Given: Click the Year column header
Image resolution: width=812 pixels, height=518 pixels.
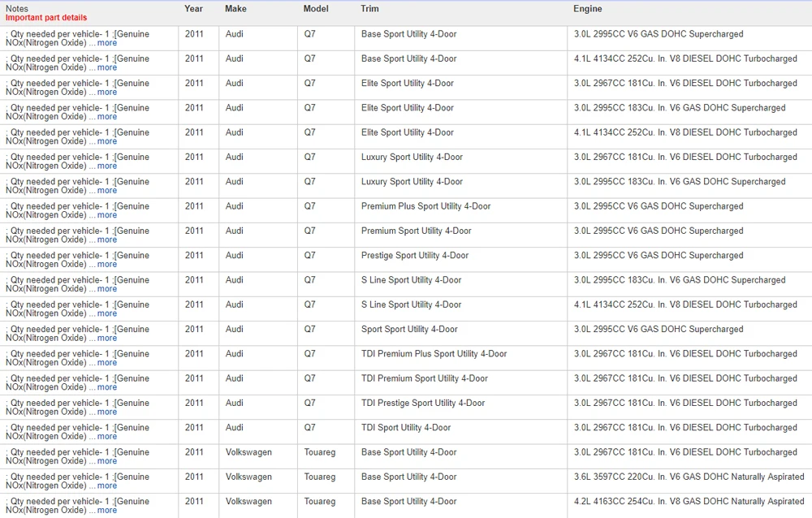Looking at the screenshot, I should pos(194,9).
